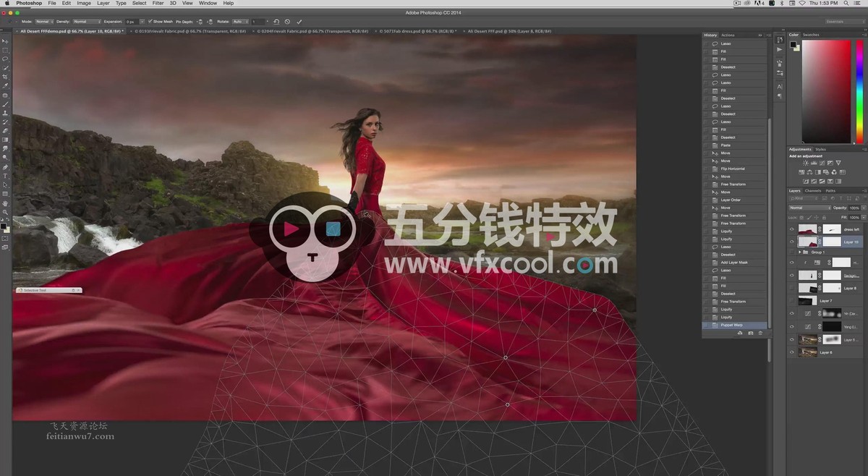Open the layer blend mode Normal dropdown
Screen dimensions: 868x476
point(809,208)
